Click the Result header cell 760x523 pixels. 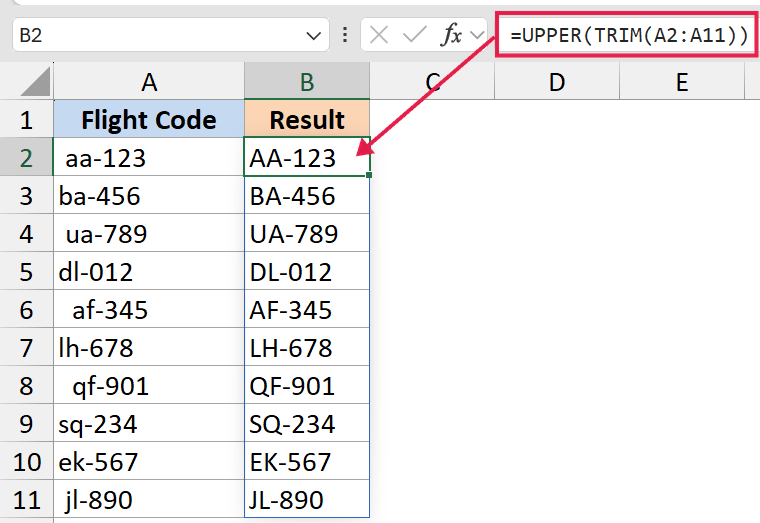pos(307,119)
